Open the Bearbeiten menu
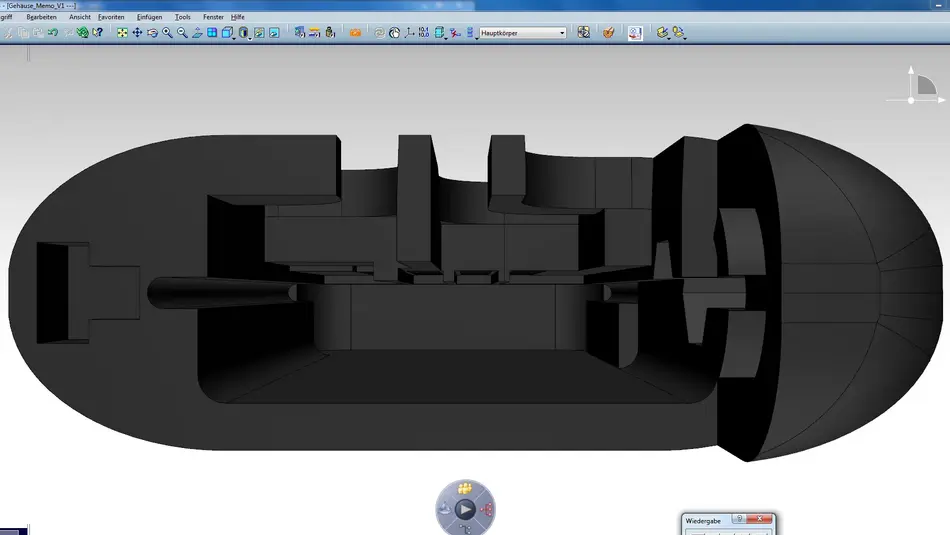The width and height of the screenshot is (950, 535). pos(41,17)
